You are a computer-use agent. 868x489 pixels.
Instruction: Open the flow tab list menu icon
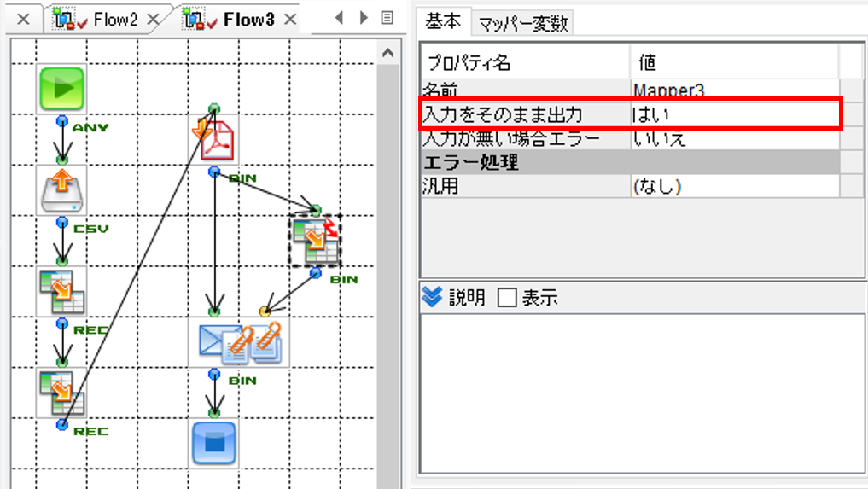tap(387, 18)
